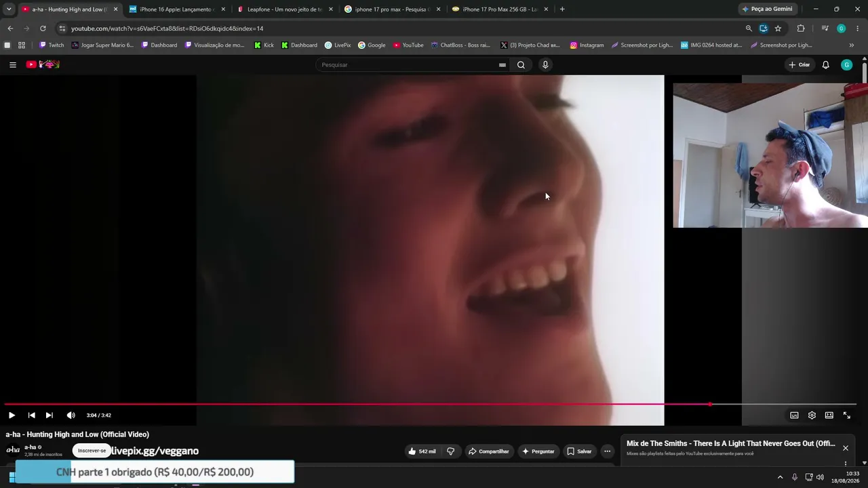Seek using the red video progress bar
This screenshot has width=868, height=488.
tap(431, 405)
